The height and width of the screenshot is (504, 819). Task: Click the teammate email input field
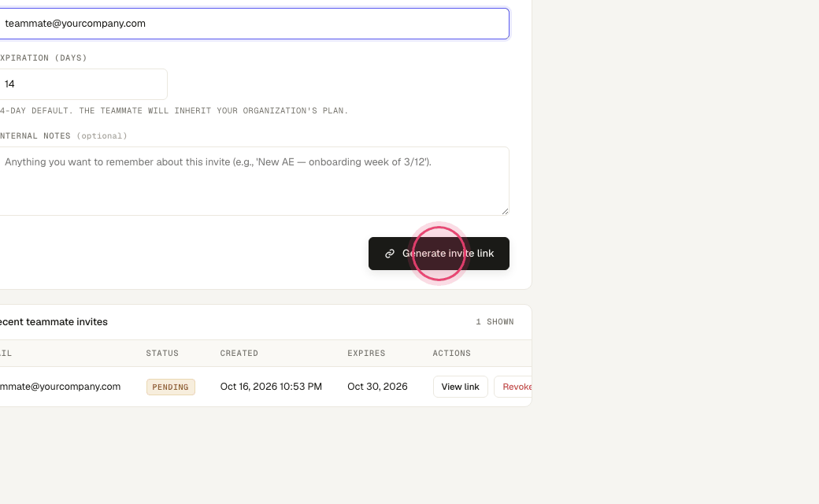click(x=254, y=24)
